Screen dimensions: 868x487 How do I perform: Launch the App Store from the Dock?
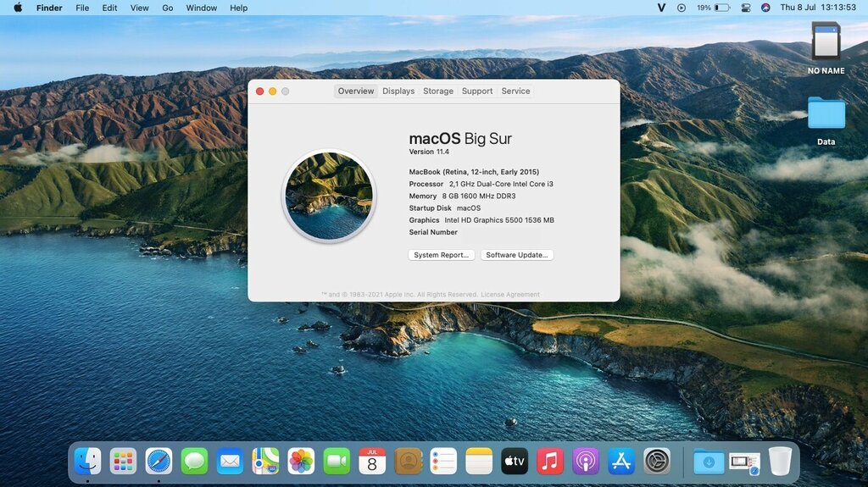pyautogui.click(x=621, y=461)
